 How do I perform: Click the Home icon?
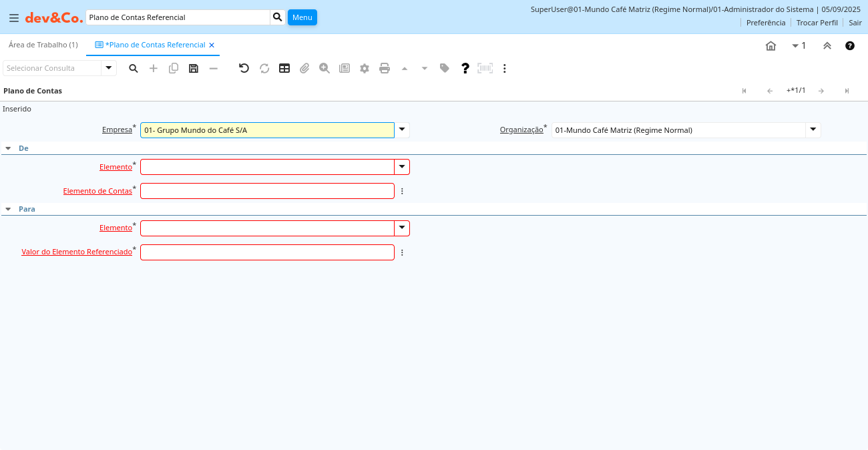pos(771,46)
